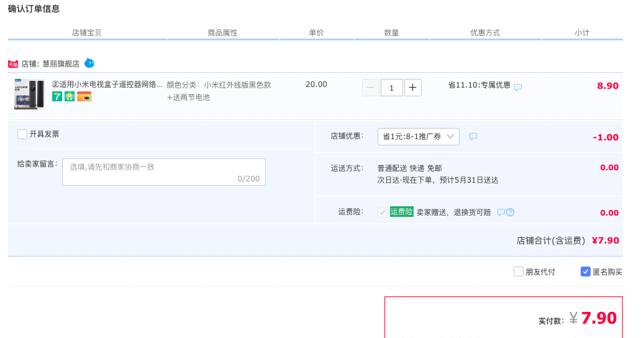
Task: Click the green 运费险 tag
Action: click(x=401, y=211)
